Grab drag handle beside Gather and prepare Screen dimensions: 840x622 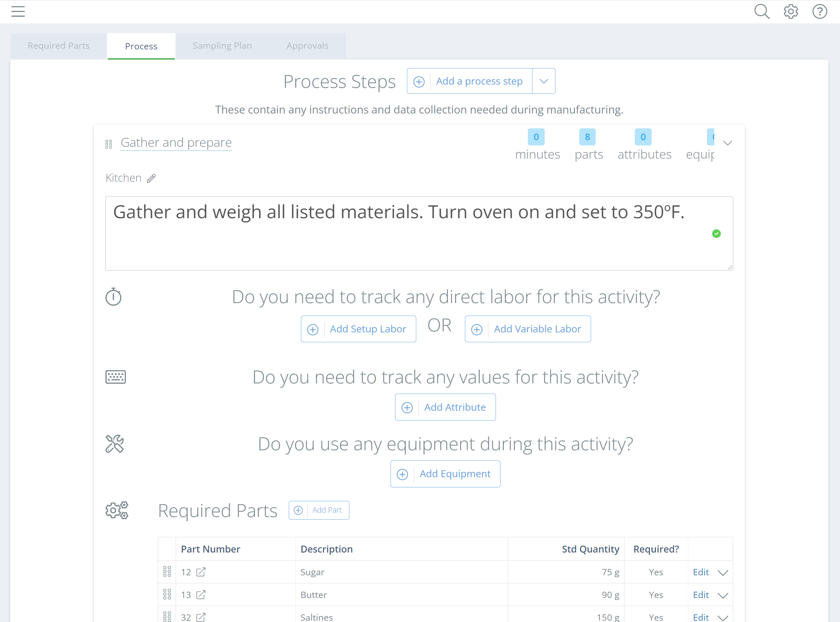109,144
